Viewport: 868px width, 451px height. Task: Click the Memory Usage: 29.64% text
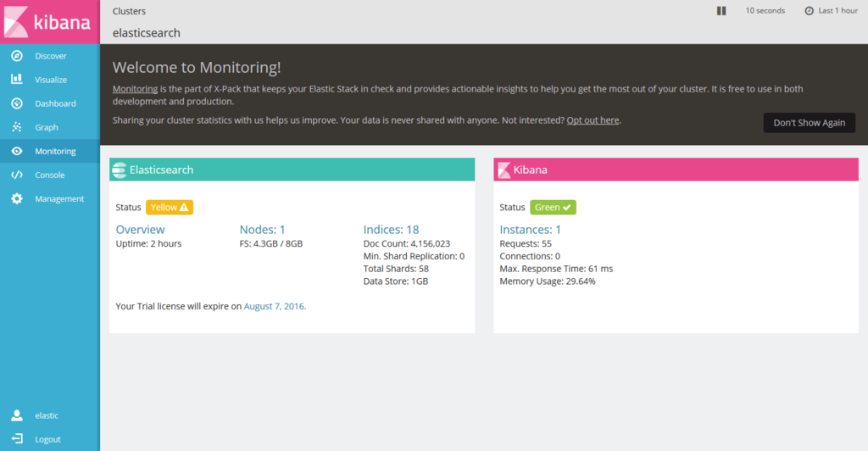pyautogui.click(x=548, y=281)
